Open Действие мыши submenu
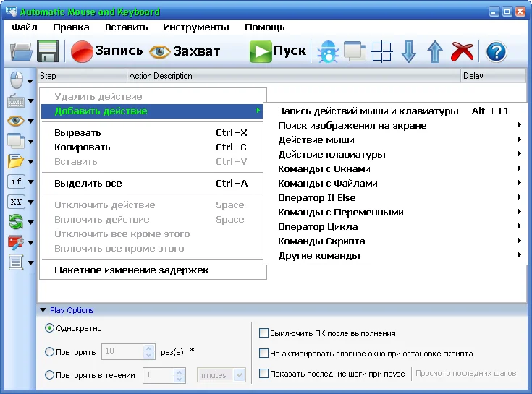532x394 pixels. tap(396, 140)
